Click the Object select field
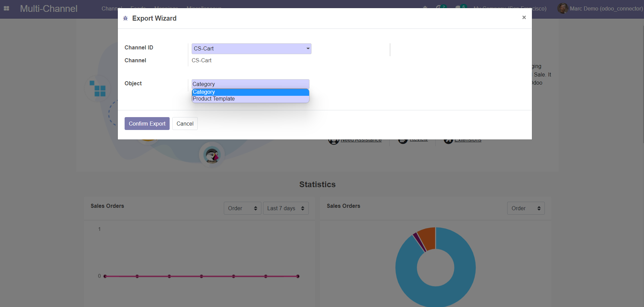 coord(250,84)
